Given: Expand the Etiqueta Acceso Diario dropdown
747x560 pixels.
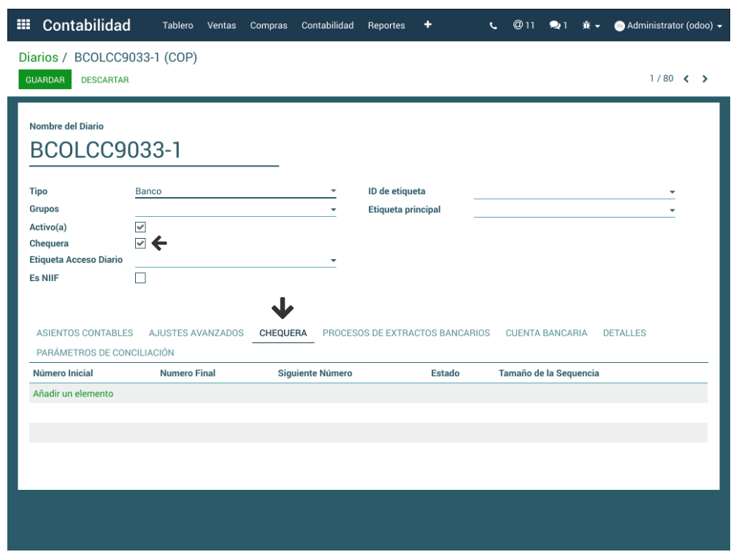Looking at the screenshot, I should tap(235, 261).
